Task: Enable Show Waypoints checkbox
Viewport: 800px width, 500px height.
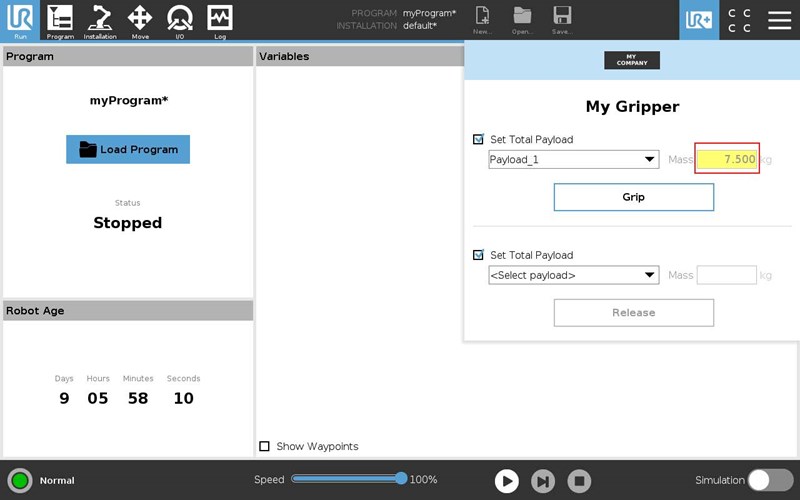Action: [265, 446]
